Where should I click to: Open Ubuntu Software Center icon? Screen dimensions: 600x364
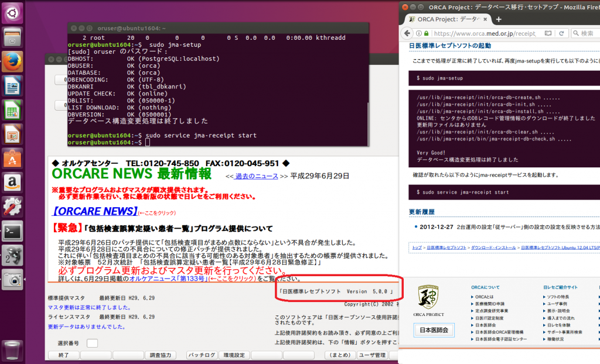[x=12, y=159]
